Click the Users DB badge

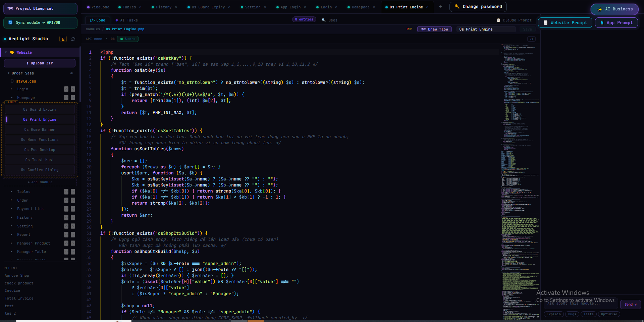point(127,39)
